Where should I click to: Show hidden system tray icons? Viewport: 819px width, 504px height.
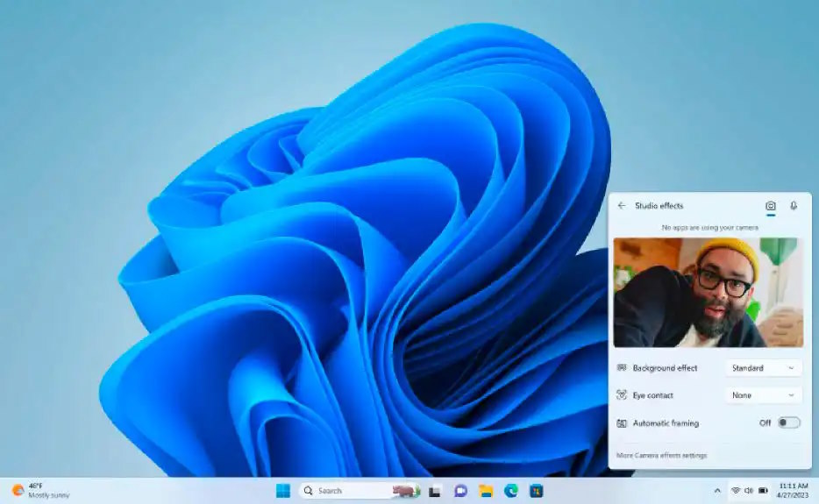(717, 491)
